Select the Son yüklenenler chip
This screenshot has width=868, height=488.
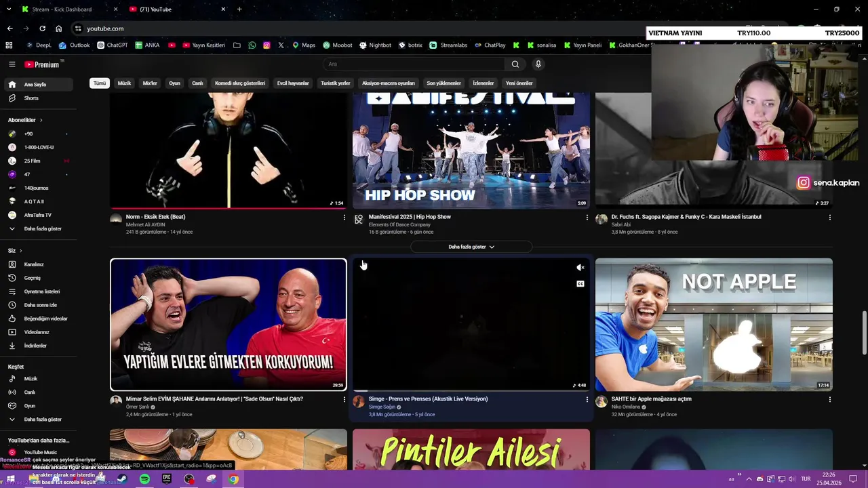click(443, 83)
